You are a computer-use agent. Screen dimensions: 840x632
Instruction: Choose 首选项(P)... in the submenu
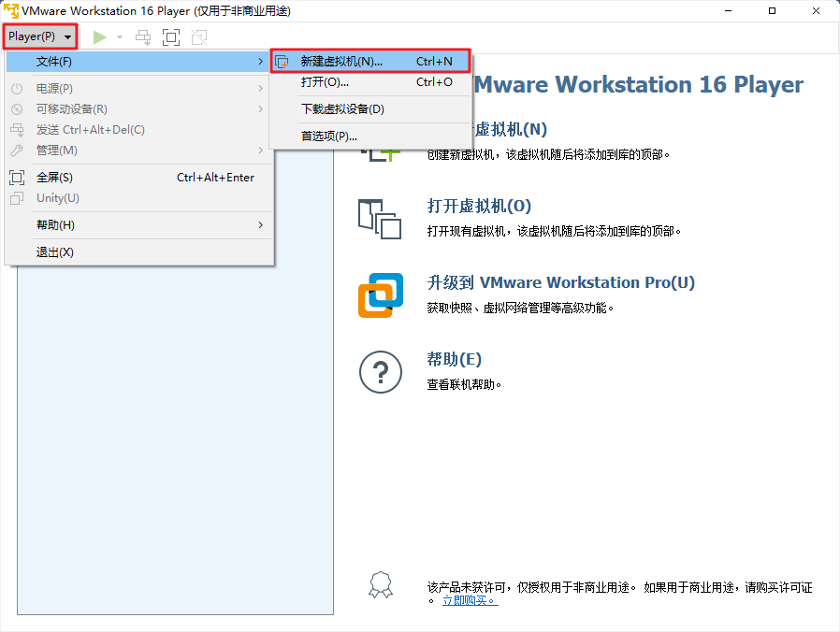(x=370, y=136)
